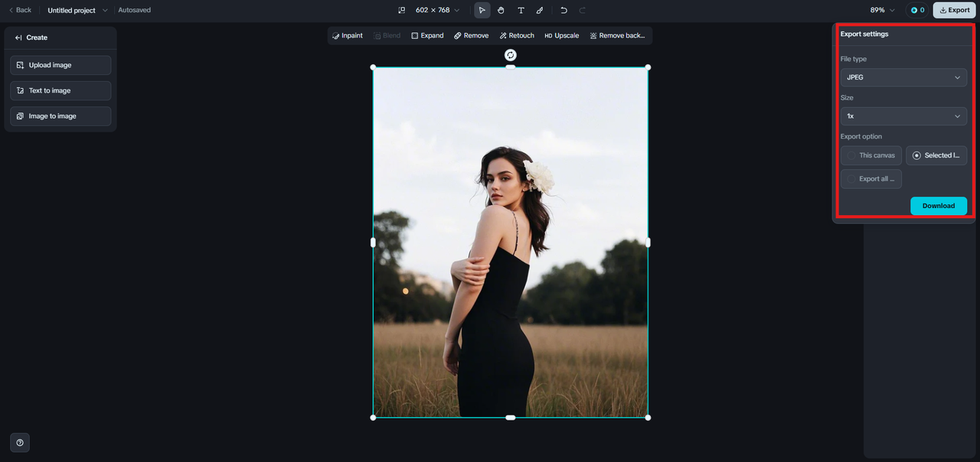
Task: Open the help question mark icon
Action: (x=20, y=442)
